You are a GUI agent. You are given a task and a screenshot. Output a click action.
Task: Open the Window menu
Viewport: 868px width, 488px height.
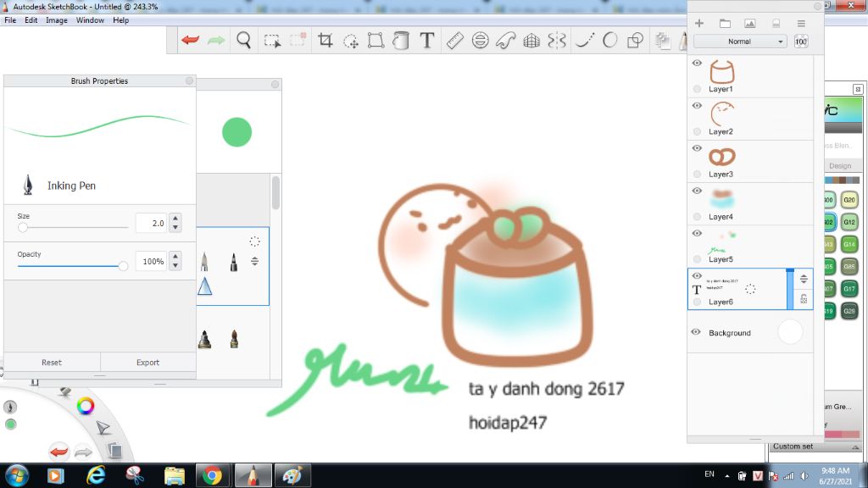[x=90, y=20]
